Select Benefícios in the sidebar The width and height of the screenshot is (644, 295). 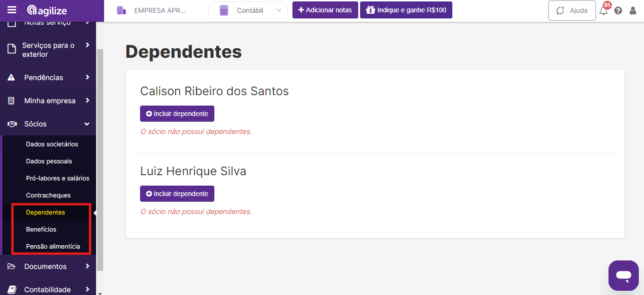(41, 229)
